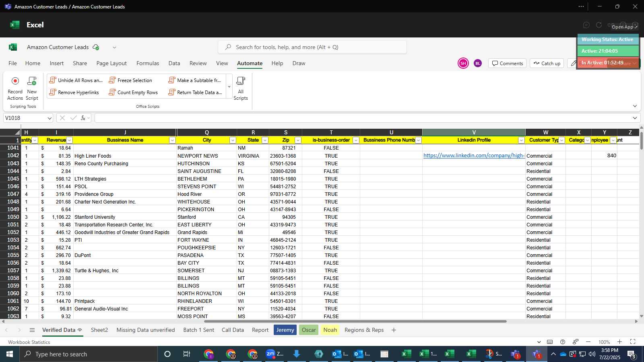This screenshot has height=362, width=644.
Task: Run the Freeze Selection script
Action: click(130, 80)
